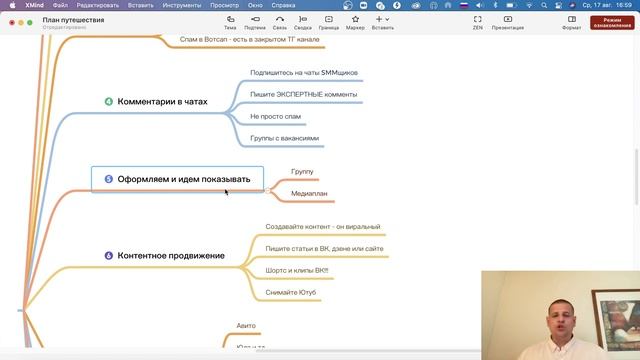
Task: Select subtopic Пишите статьи в ВК
Action: click(324, 249)
